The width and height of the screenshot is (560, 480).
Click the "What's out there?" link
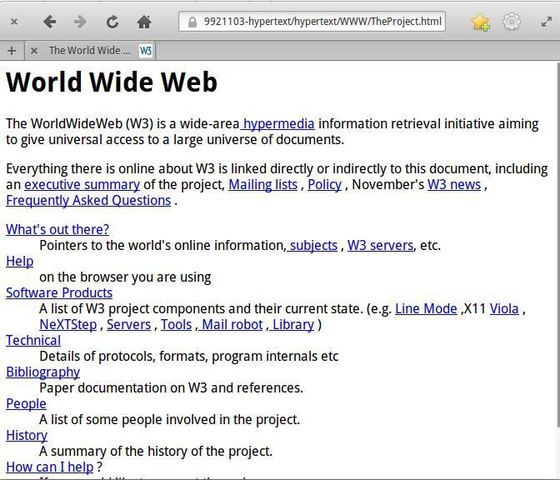[58, 229]
